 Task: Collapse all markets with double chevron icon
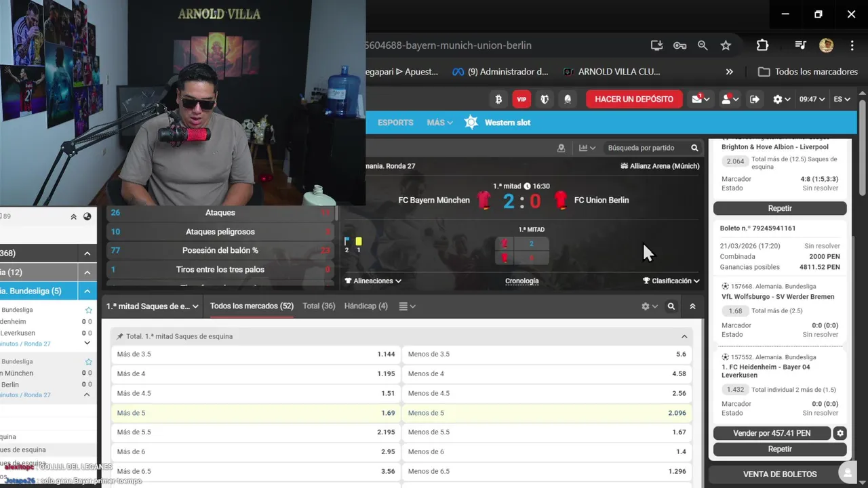[692, 306]
